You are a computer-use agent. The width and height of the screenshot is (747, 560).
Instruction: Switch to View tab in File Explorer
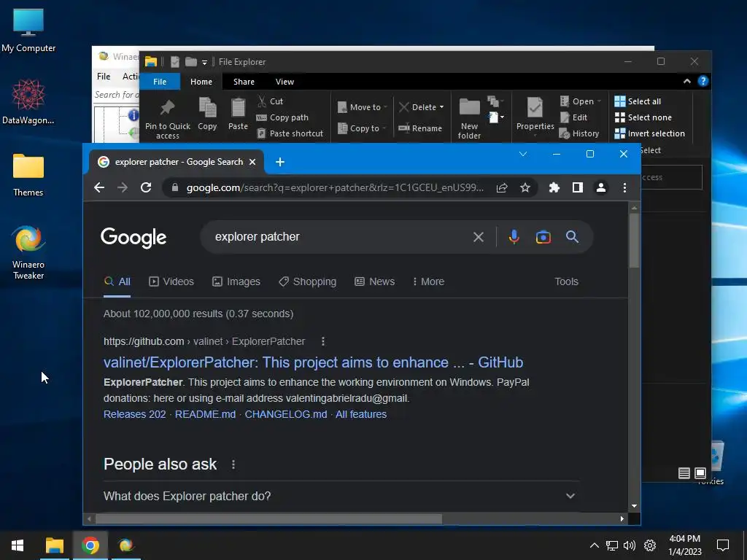tap(285, 82)
